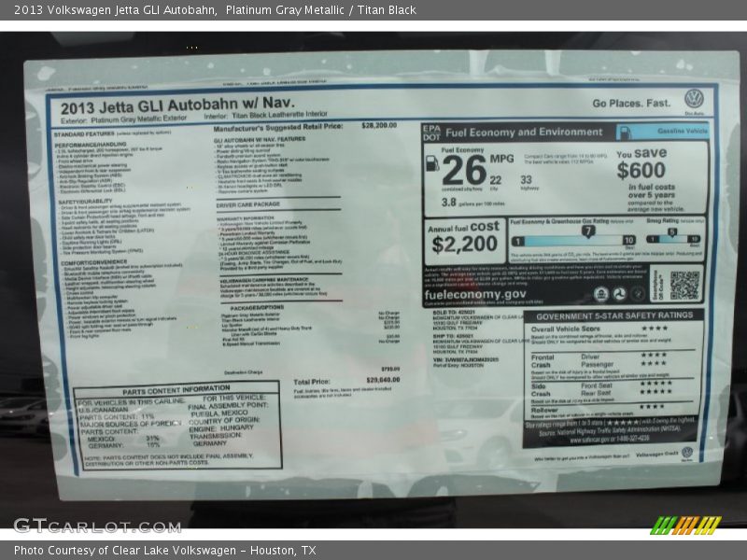
Task: Click the 'PERFORMANCE/HANDLING' section heading
Action: click(x=91, y=145)
